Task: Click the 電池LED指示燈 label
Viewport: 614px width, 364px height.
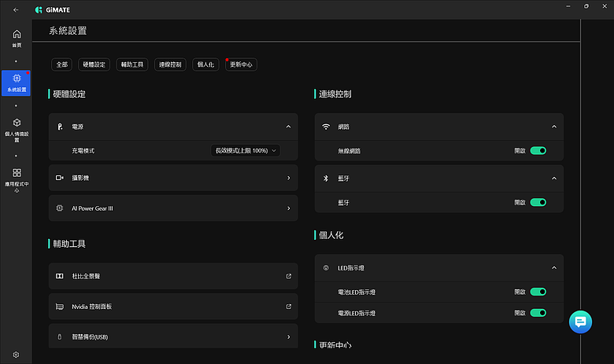Action: (x=357, y=292)
